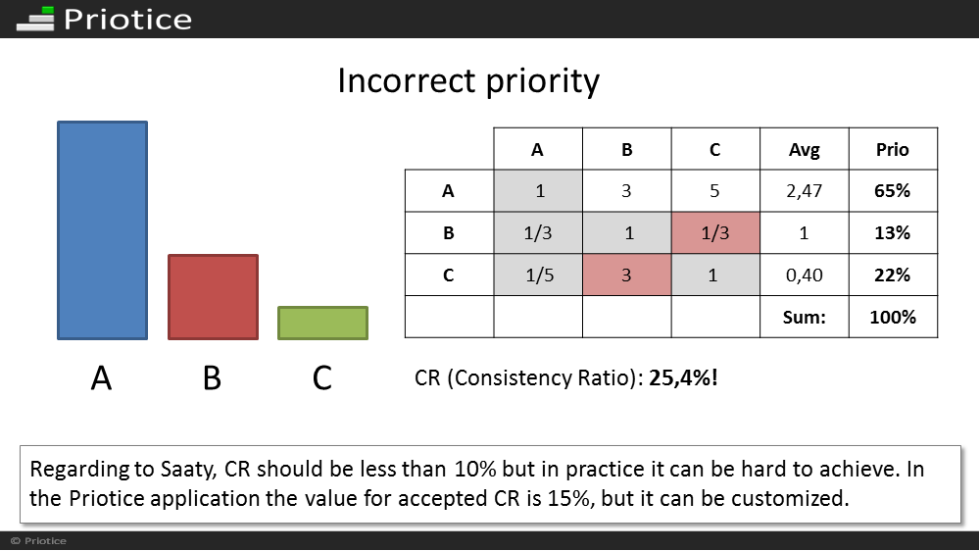Click the Priotice title text in header
Image resolution: width=980 pixels, height=551 pixels.
click(x=127, y=20)
